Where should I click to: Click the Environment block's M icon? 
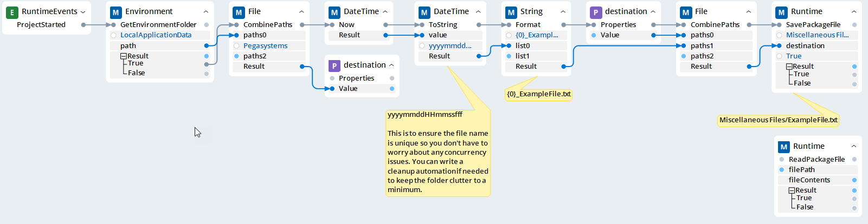pyautogui.click(x=116, y=12)
